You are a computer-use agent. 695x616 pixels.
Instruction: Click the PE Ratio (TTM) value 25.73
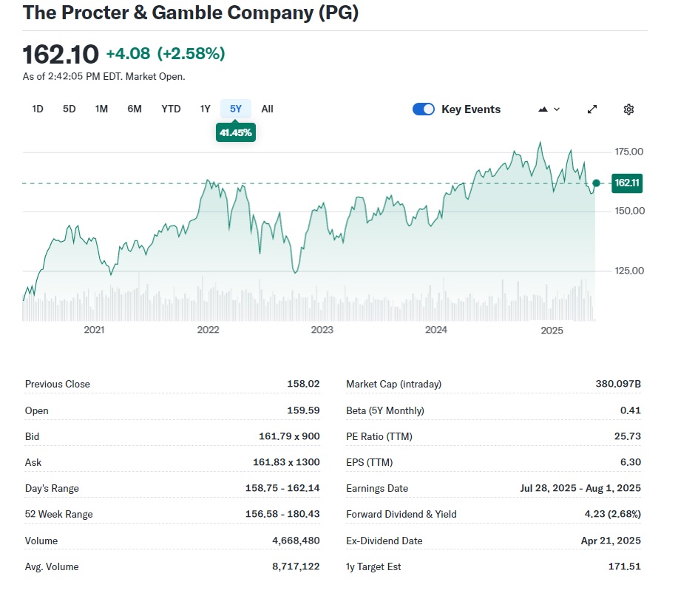tap(627, 436)
